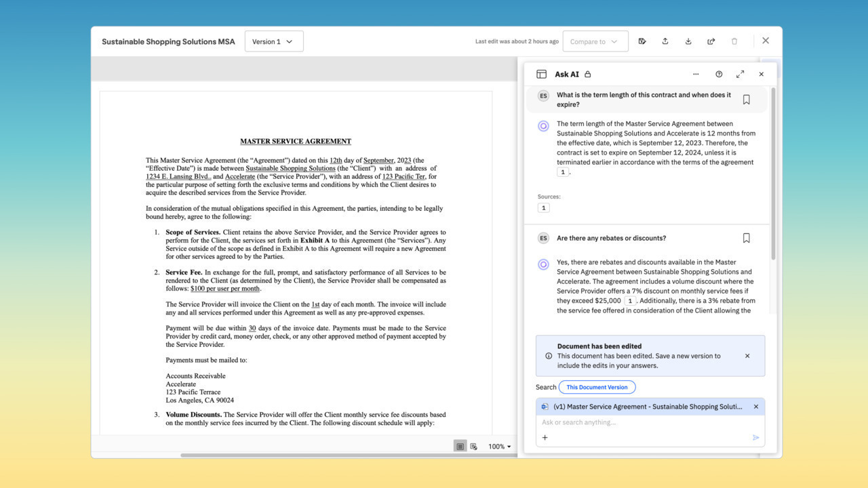
Task: Bookmark the rebates or discounts question
Action: coord(746,238)
